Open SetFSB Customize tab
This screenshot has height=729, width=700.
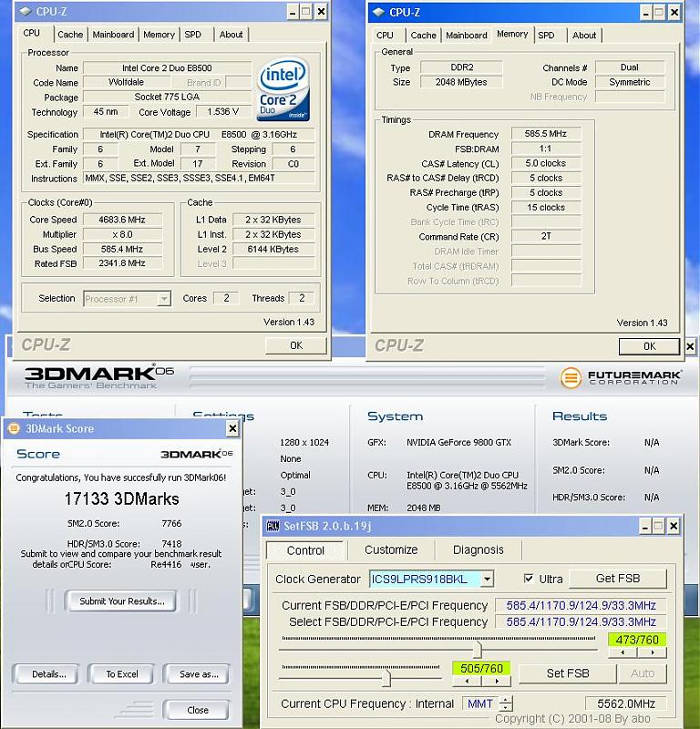point(391,550)
